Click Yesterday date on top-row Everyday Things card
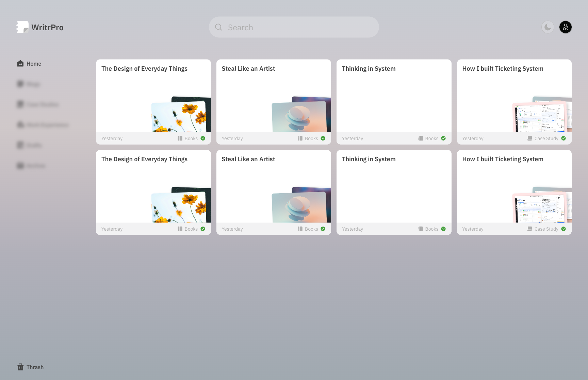 coord(112,138)
